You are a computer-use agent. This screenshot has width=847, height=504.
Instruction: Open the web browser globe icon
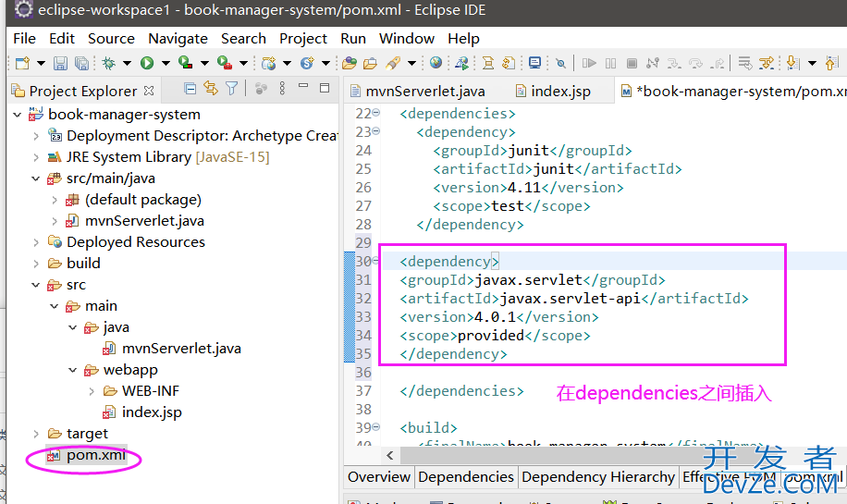point(436,63)
